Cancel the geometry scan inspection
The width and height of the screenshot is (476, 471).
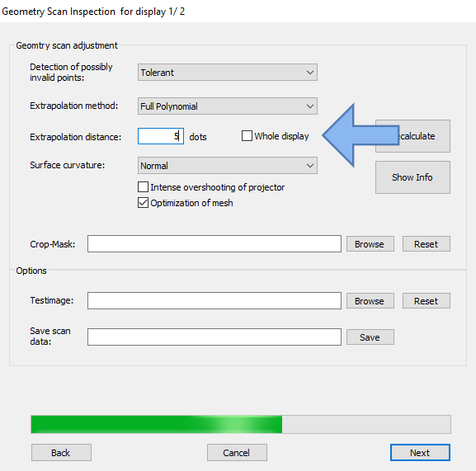click(x=237, y=453)
